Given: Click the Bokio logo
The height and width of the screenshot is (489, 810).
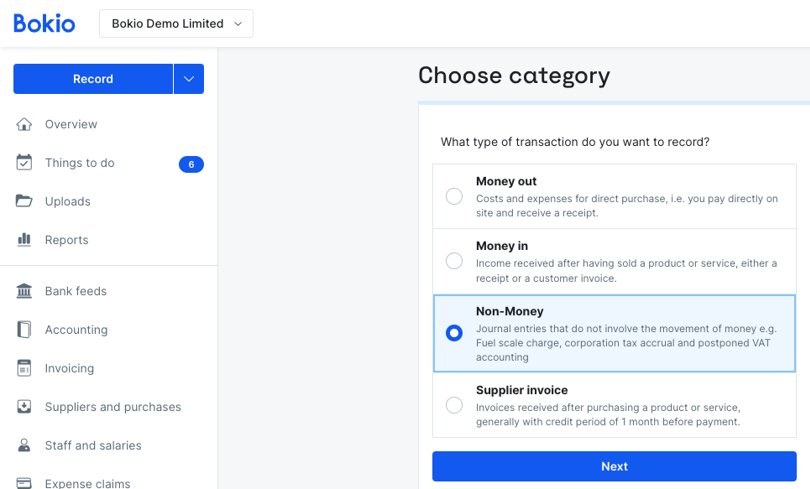Looking at the screenshot, I should pyautogui.click(x=44, y=24).
